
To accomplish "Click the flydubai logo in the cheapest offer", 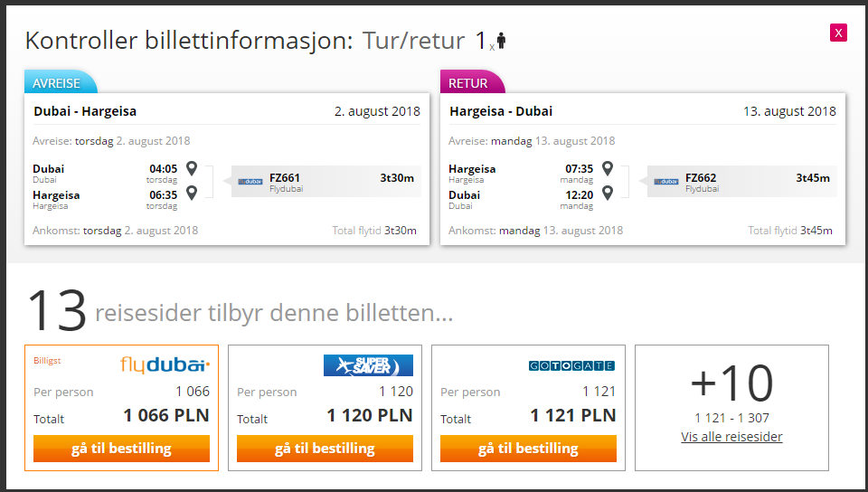I will pos(165,365).
